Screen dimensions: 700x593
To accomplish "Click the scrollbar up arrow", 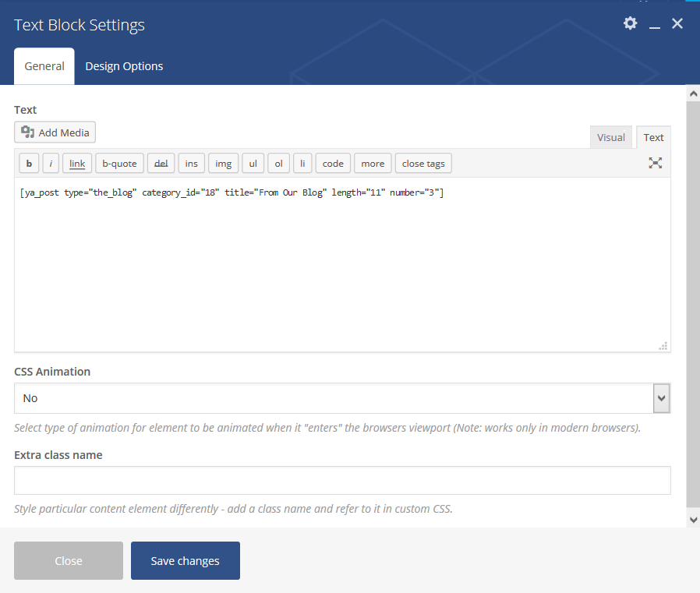I will (x=693, y=94).
